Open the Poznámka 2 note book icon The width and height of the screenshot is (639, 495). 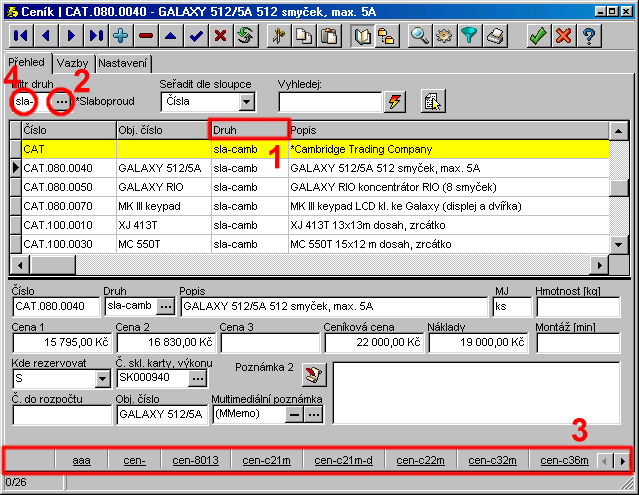pyautogui.click(x=314, y=374)
